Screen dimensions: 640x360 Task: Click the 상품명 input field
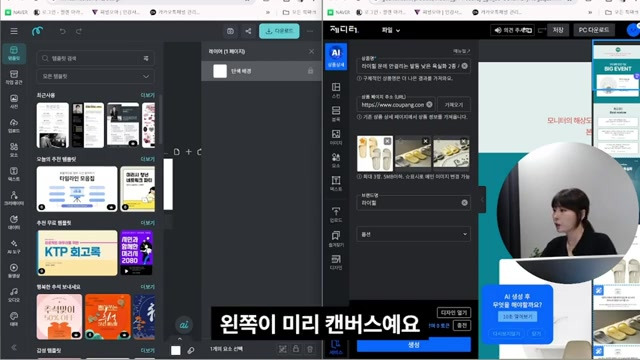(413, 66)
